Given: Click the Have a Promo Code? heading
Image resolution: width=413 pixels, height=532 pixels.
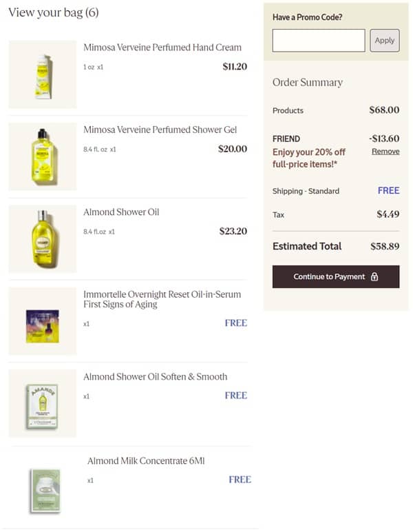Looking at the screenshot, I should point(307,17).
